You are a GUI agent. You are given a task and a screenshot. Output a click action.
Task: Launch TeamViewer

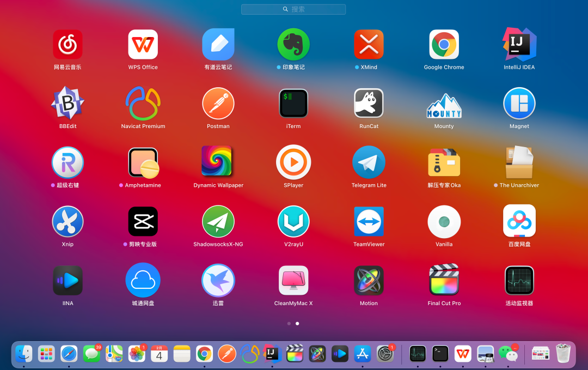click(x=369, y=221)
